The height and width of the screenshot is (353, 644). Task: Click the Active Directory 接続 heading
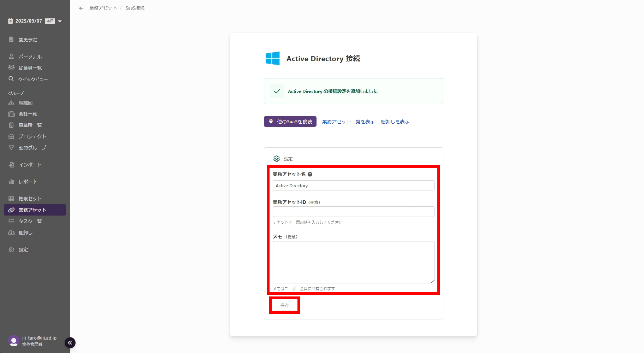[x=323, y=59]
